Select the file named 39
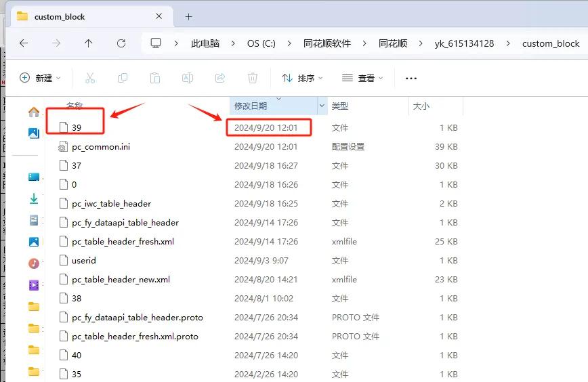 pyautogui.click(x=77, y=127)
